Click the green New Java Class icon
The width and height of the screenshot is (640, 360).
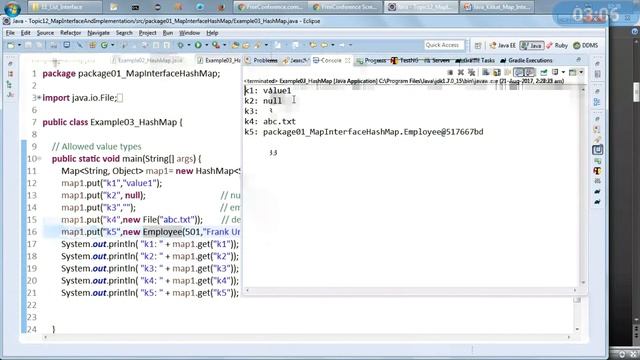[104, 45]
